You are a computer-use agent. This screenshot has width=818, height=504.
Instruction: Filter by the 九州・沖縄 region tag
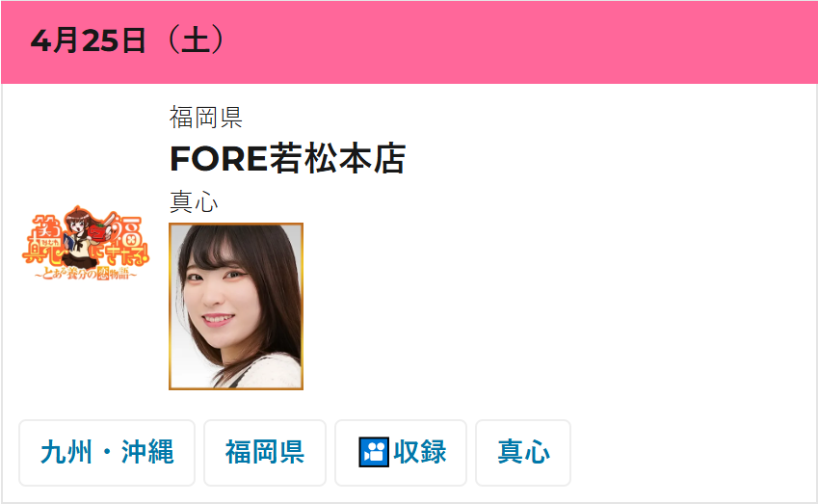(x=107, y=452)
